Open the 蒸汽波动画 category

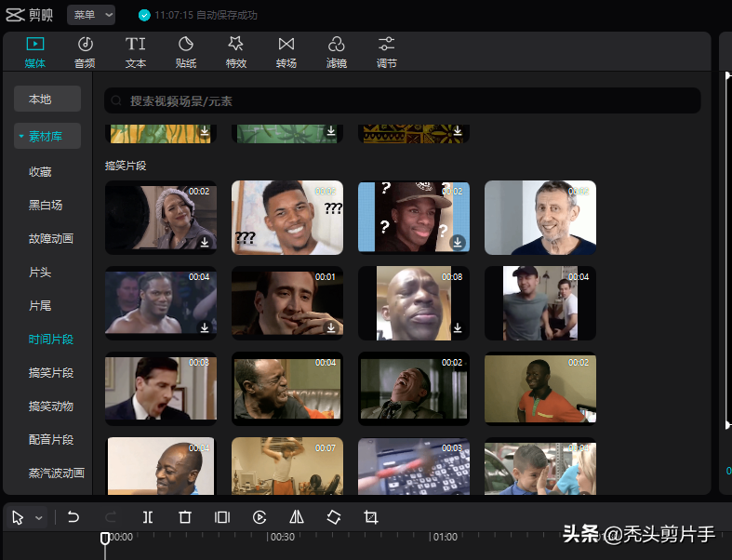point(57,473)
